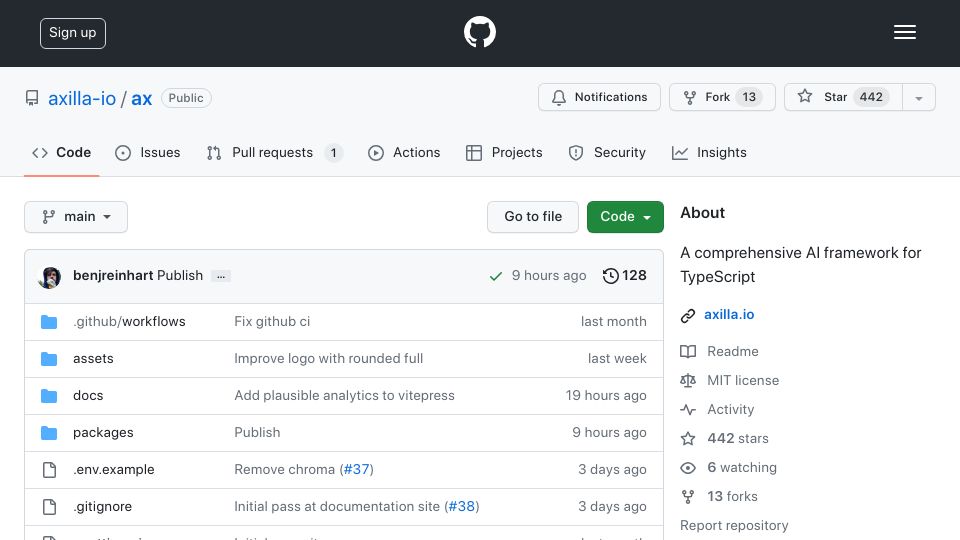Click the repository book icon beside axilla-io
Screen dimensions: 960x540
coord(32,98)
